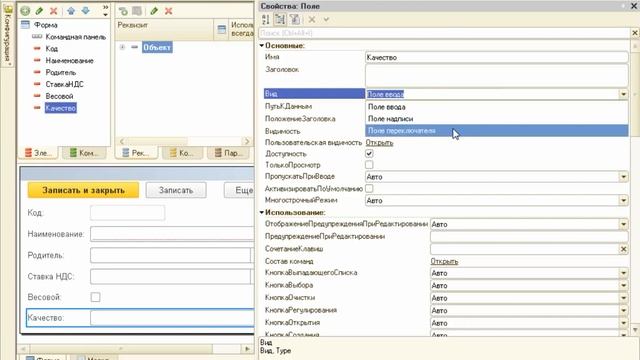Switch to the Элементы tab
This screenshot has width=640, height=360.
(x=38, y=153)
